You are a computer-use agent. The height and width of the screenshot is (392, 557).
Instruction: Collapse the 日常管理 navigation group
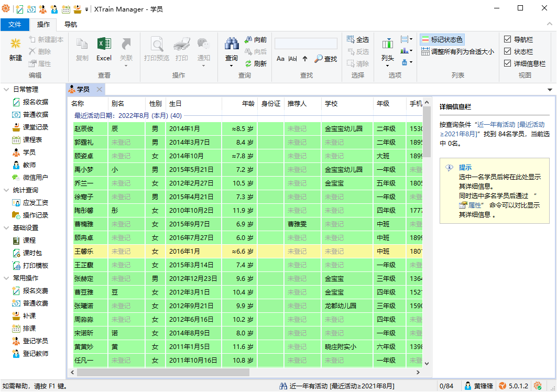coord(6,89)
